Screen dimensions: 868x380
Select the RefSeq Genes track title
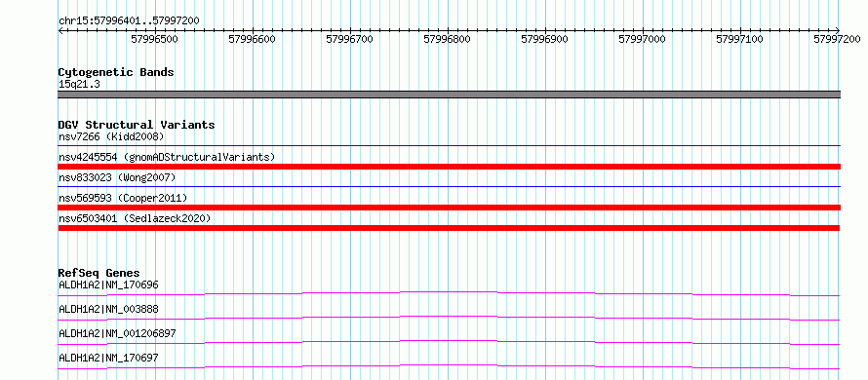coord(99,273)
